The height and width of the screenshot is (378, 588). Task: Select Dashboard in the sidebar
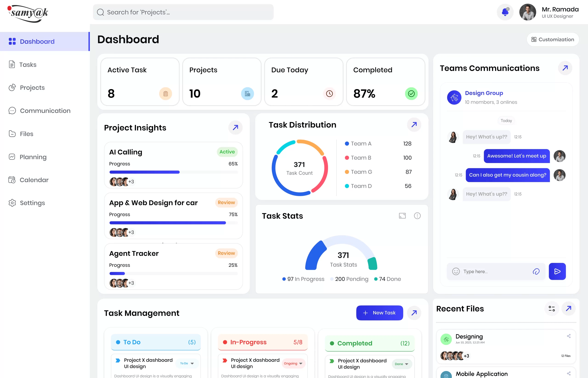click(x=45, y=42)
